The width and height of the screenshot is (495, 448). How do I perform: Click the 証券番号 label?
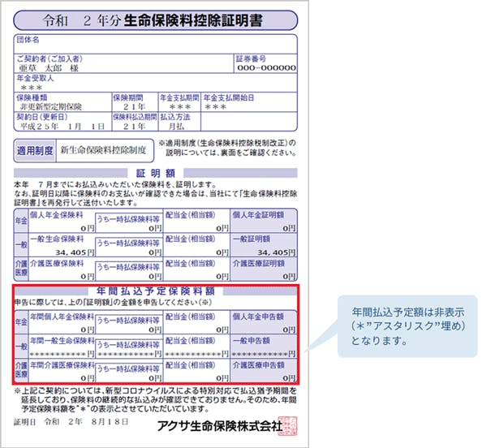pos(252,58)
